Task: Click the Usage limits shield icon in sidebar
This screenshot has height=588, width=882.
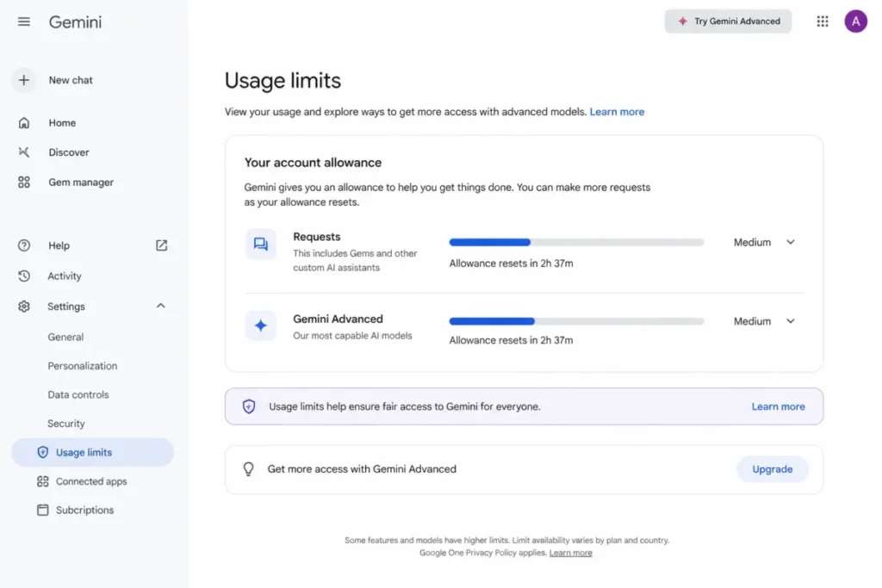Action: tap(43, 452)
